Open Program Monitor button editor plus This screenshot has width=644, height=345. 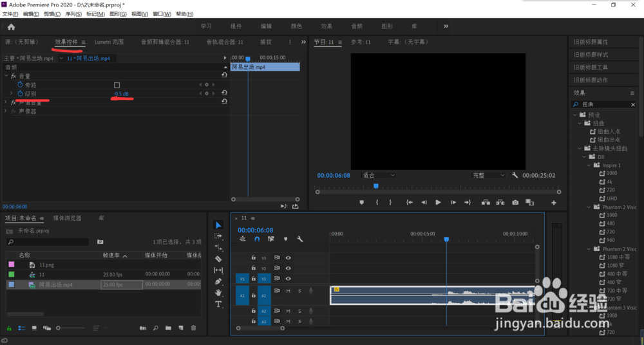(x=554, y=203)
